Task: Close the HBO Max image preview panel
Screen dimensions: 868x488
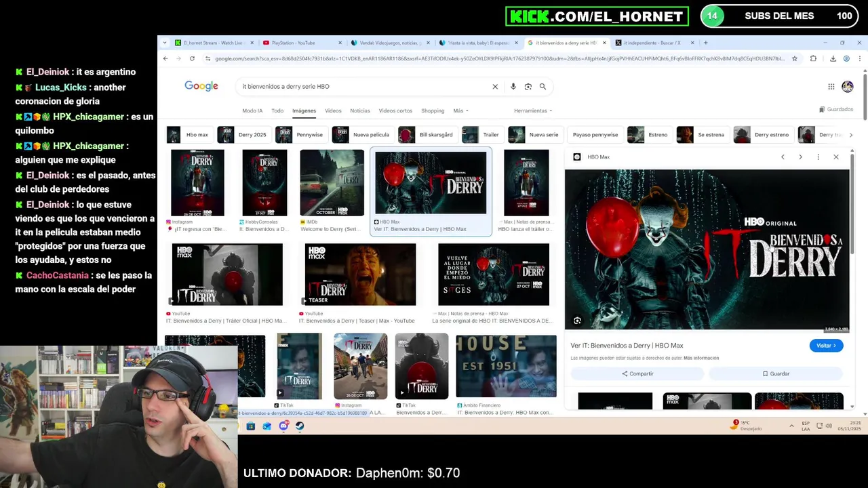Action: tap(836, 157)
